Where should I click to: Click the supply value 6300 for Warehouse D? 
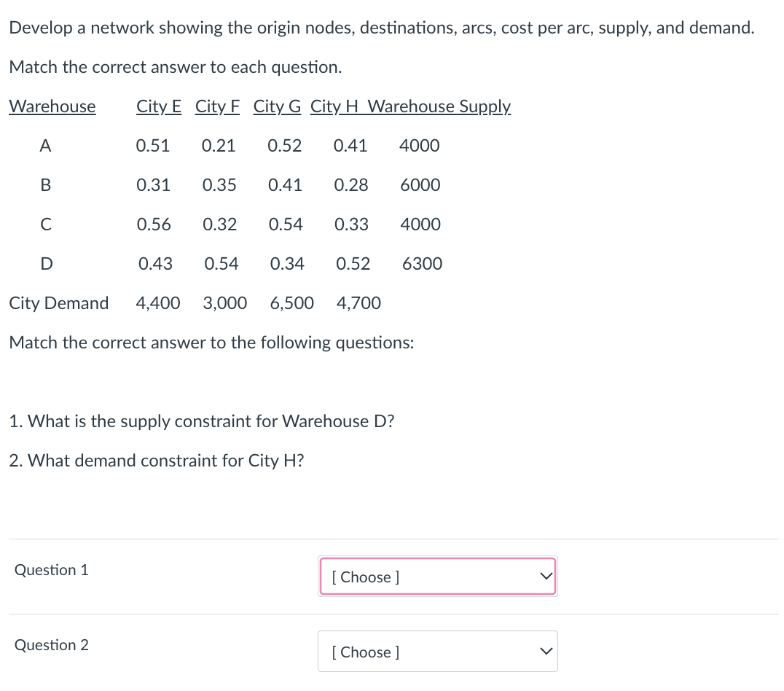click(422, 264)
